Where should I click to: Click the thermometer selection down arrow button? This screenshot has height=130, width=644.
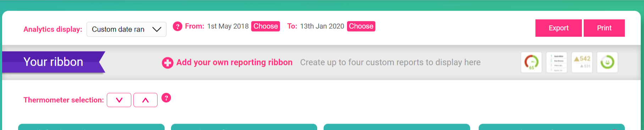coord(119,100)
